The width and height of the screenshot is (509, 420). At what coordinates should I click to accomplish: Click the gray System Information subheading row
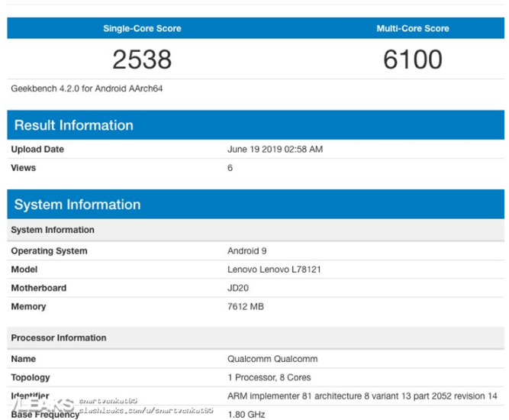(x=256, y=230)
